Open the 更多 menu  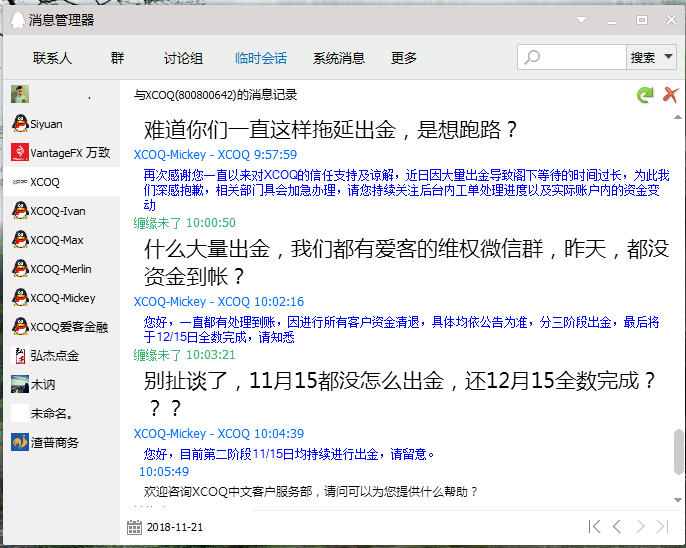coord(404,58)
